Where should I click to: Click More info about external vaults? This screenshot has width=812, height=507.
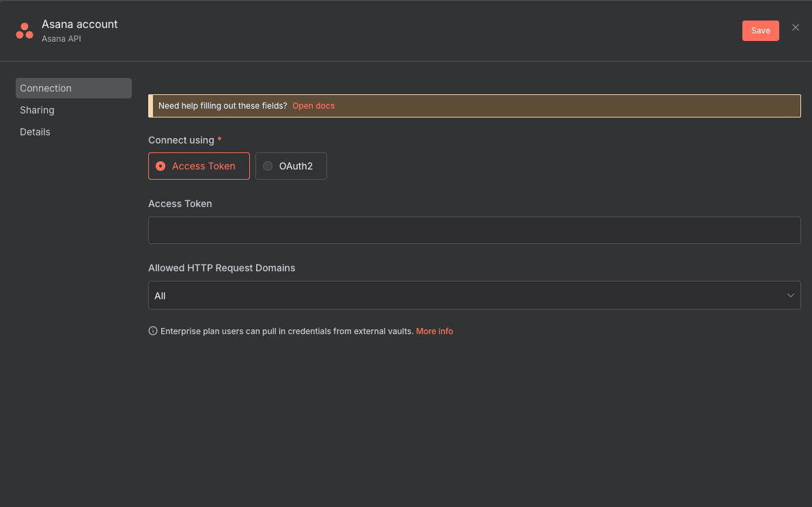[434, 331]
